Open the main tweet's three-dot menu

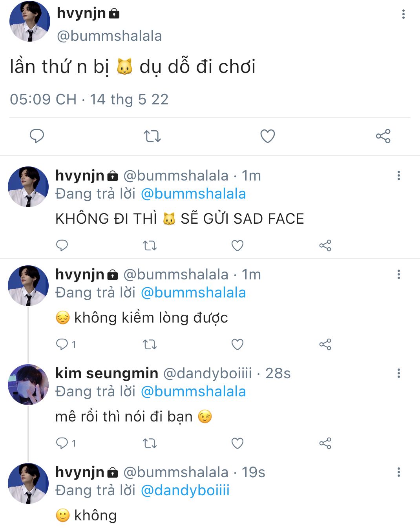coord(403,15)
